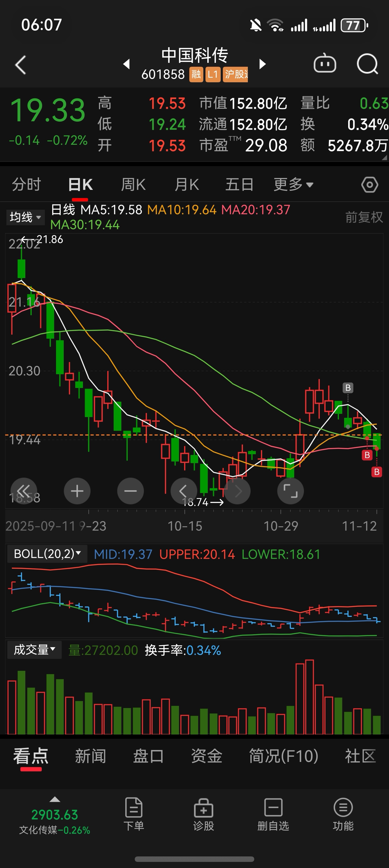Open the search magnifier icon
This screenshot has height=868, width=389.
click(x=367, y=63)
